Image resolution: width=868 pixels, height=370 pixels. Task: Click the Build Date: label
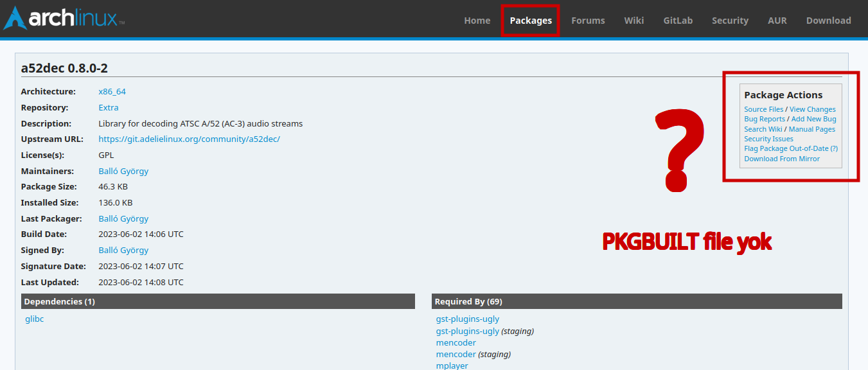point(44,234)
